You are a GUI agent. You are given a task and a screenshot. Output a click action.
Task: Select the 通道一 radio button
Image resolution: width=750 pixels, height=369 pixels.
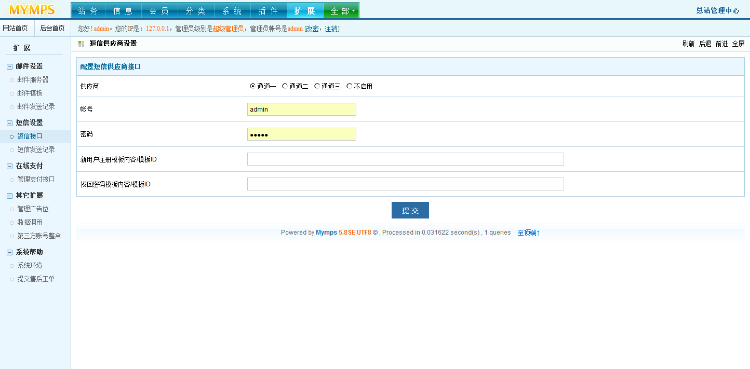click(252, 86)
